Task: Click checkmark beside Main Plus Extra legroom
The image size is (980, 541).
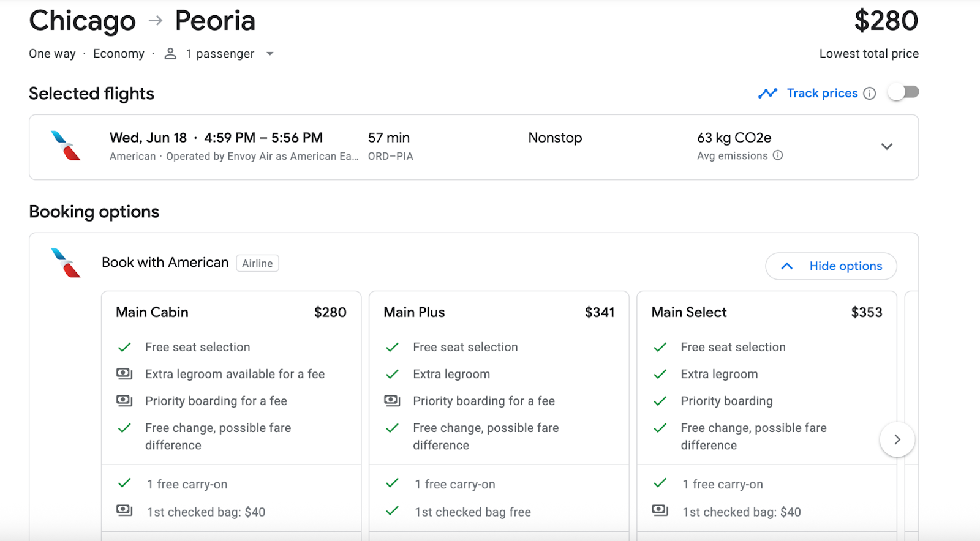Action: pyautogui.click(x=392, y=374)
